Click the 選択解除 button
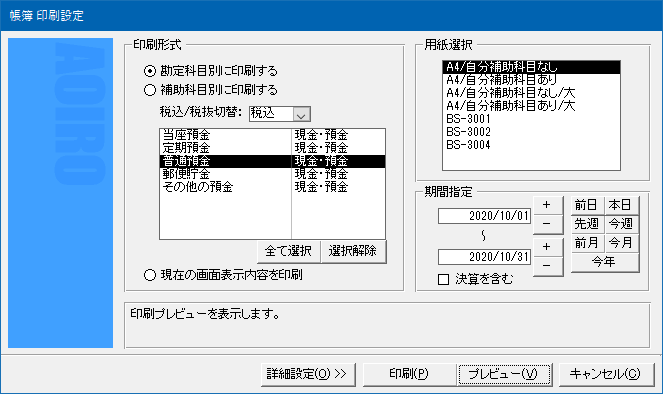Viewport: 663px width, 394px height. [353, 252]
